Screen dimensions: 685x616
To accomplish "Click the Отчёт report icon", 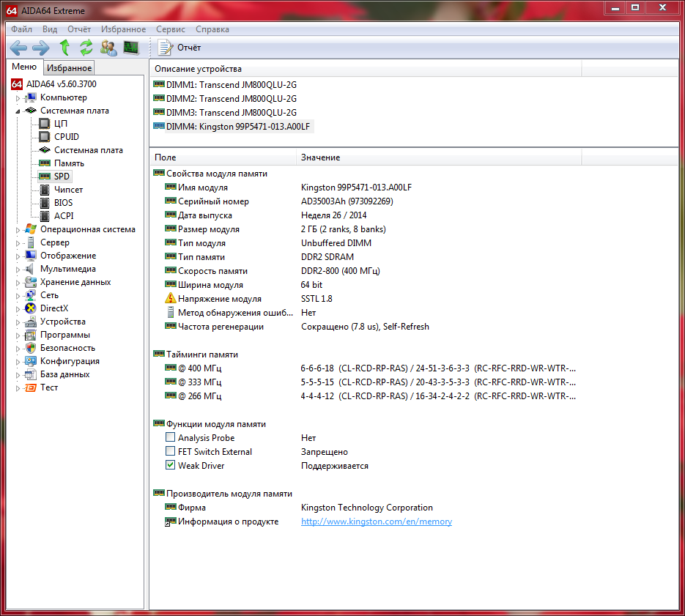I will (165, 48).
